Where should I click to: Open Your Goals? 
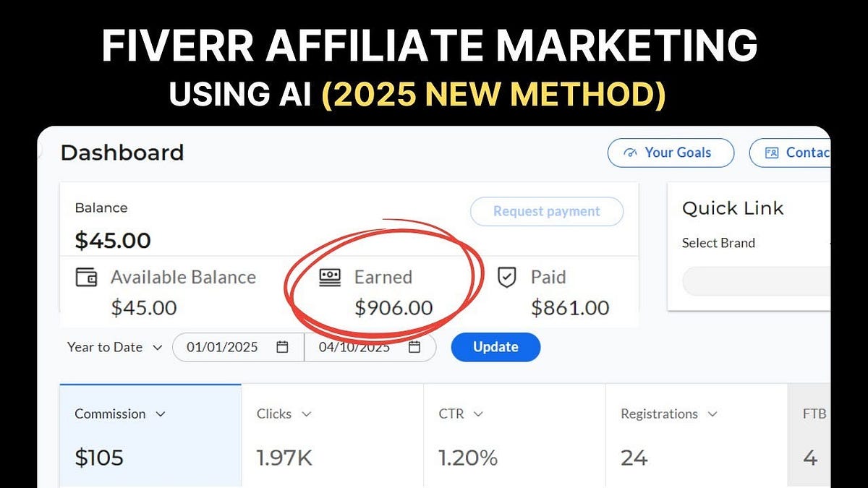pyautogui.click(x=671, y=153)
